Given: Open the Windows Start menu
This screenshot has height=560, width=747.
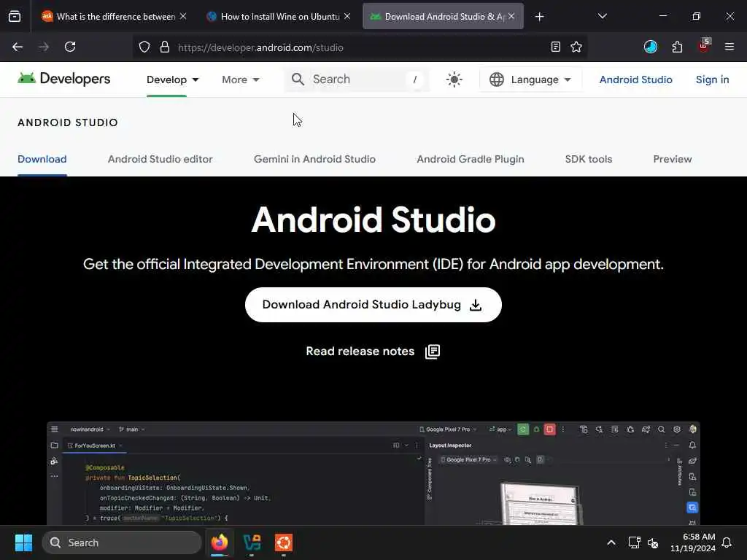Looking at the screenshot, I should point(23,542).
